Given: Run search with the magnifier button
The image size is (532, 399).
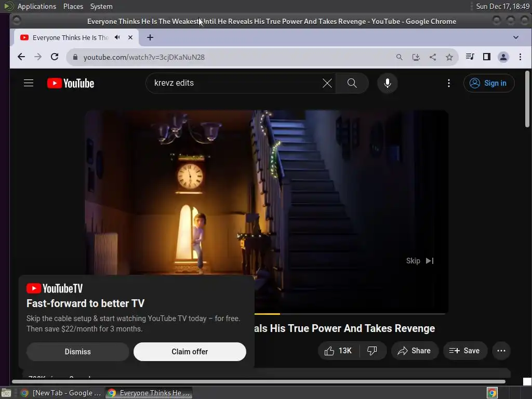Looking at the screenshot, I should (352, 83).
